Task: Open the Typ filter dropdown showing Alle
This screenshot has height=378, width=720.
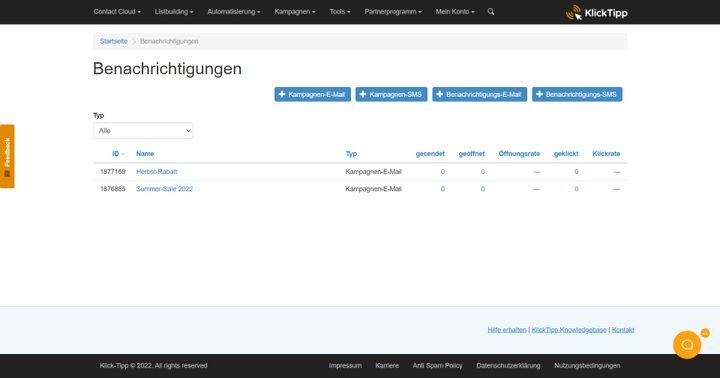Action: (143, 130)
